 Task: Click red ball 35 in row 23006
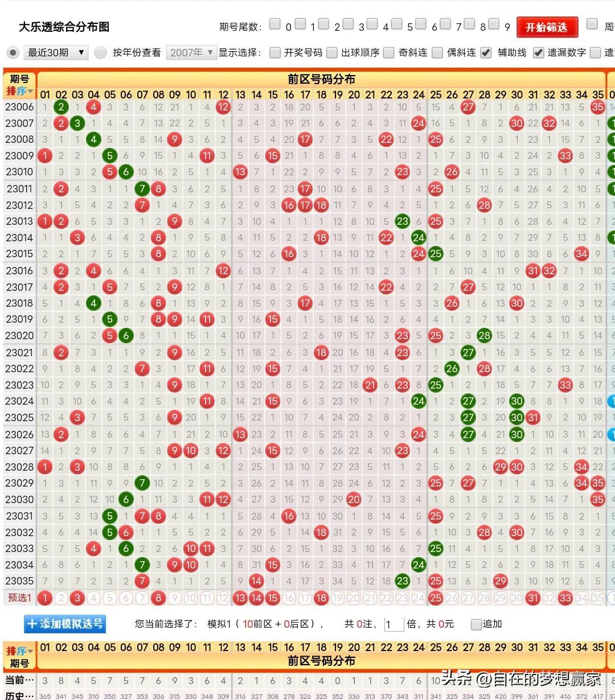click(598, 106)
